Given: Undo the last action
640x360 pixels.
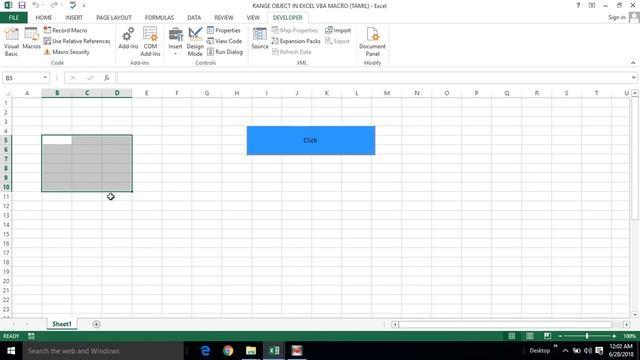Looking at the screenshot, I should click(x=36, y=5).
